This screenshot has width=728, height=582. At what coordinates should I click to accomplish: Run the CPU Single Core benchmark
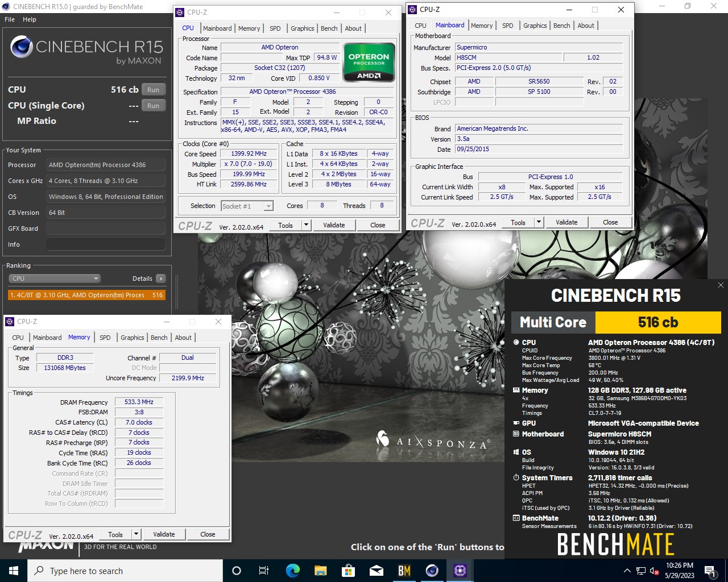[154, 106]
